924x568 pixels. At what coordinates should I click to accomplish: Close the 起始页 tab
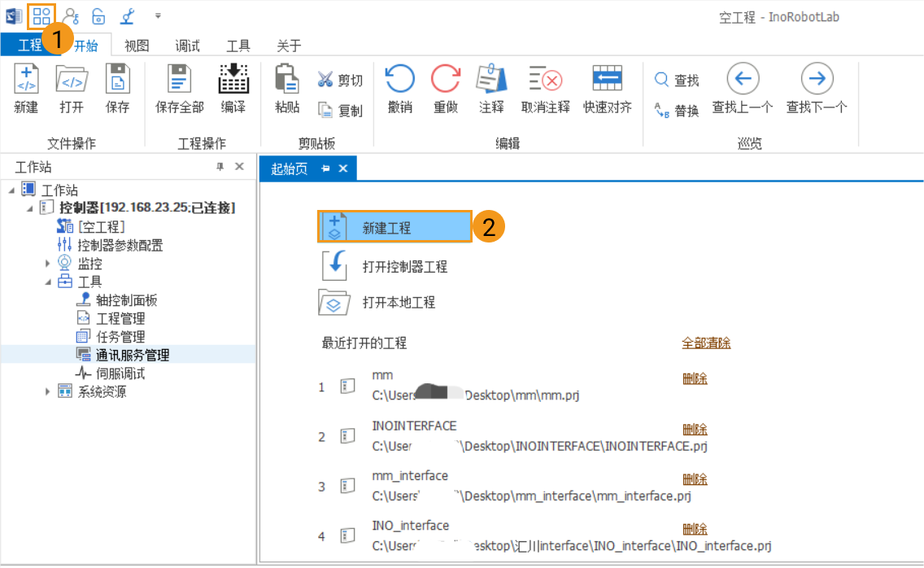pyautogui.click(x=343, y=168)
